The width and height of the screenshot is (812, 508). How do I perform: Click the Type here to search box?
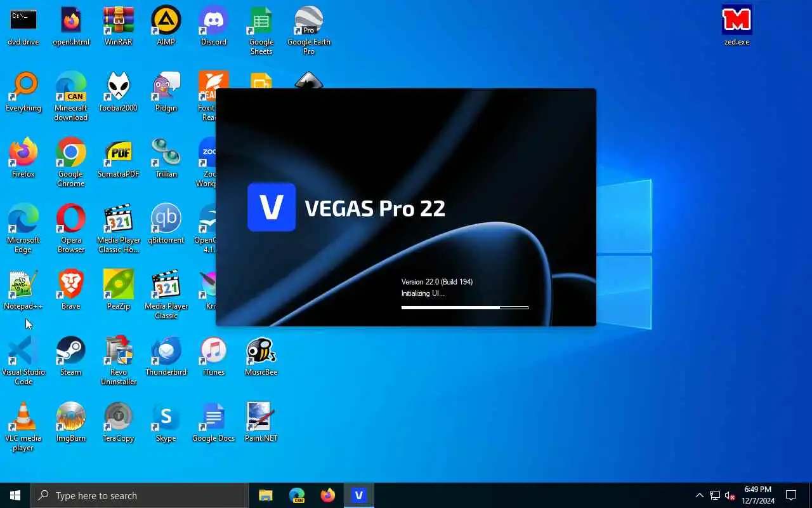140,495
